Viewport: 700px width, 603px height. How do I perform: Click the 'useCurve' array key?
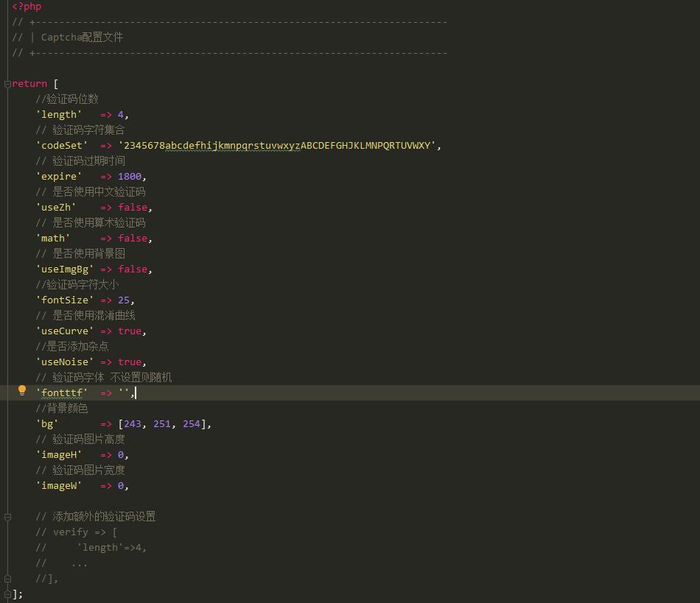(x=65, y=331)
